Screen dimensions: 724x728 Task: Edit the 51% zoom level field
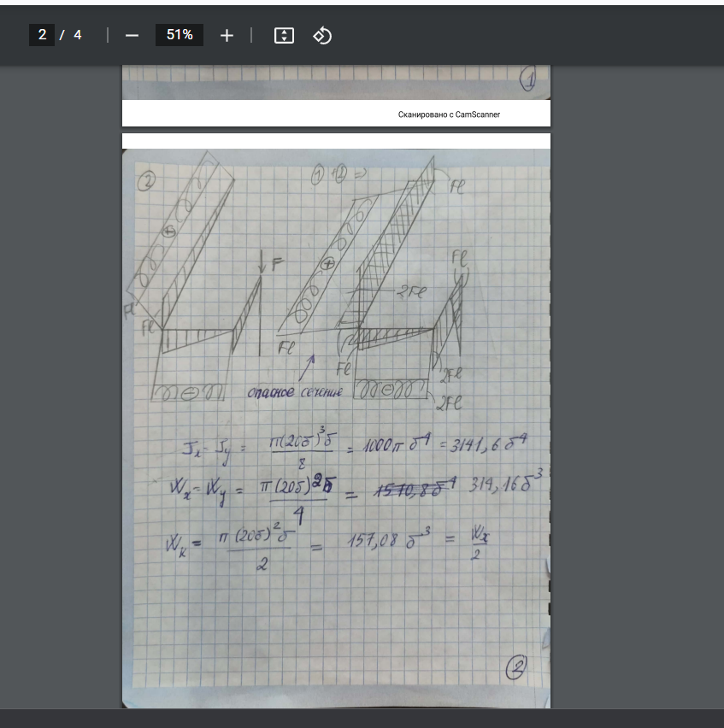coord(180,35)
